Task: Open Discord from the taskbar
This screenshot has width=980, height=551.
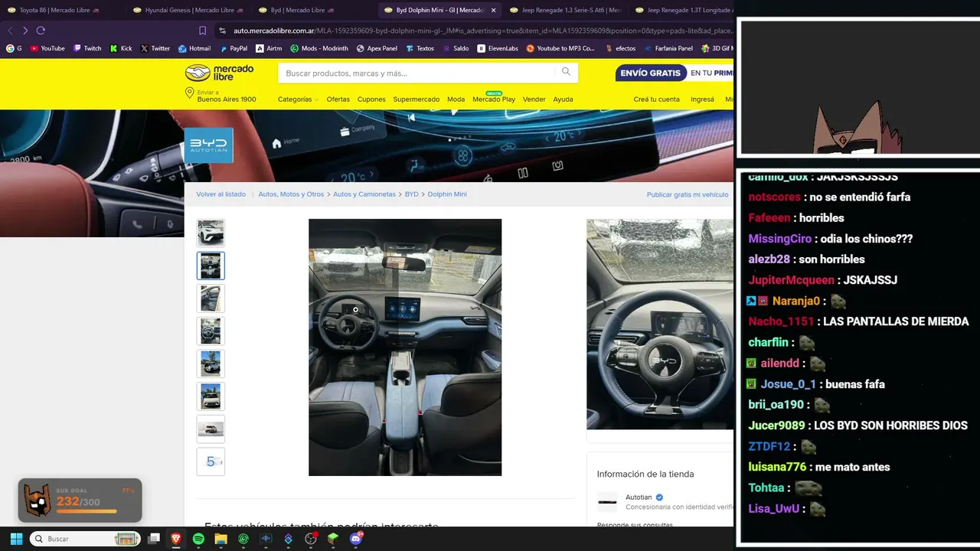Action: pos(355,539)
